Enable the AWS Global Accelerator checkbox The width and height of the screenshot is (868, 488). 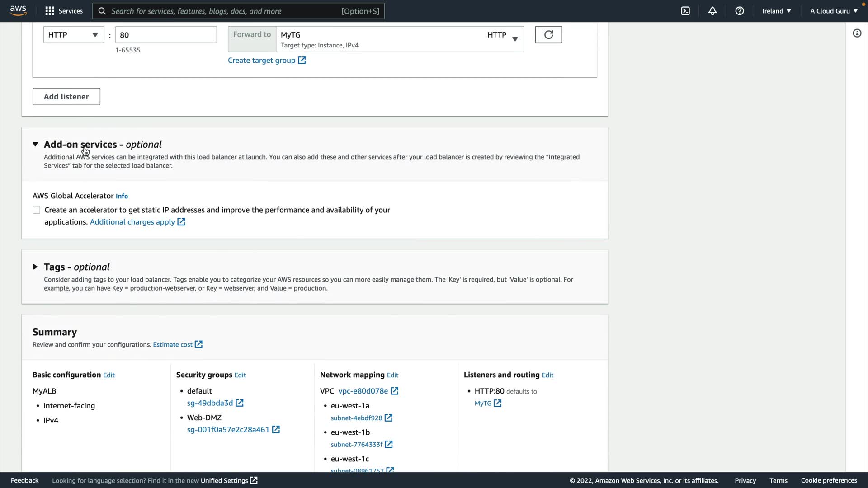click(36, 210)
